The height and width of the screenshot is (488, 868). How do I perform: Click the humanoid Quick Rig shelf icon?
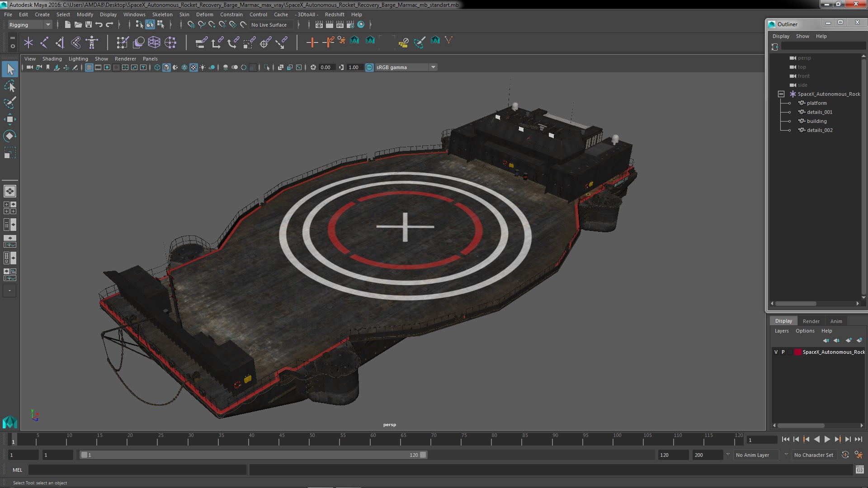pyautogui.click(x=92, y=42)
